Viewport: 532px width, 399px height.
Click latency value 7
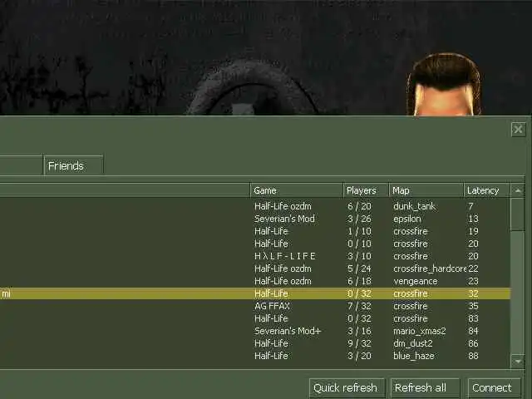(471, 206)
